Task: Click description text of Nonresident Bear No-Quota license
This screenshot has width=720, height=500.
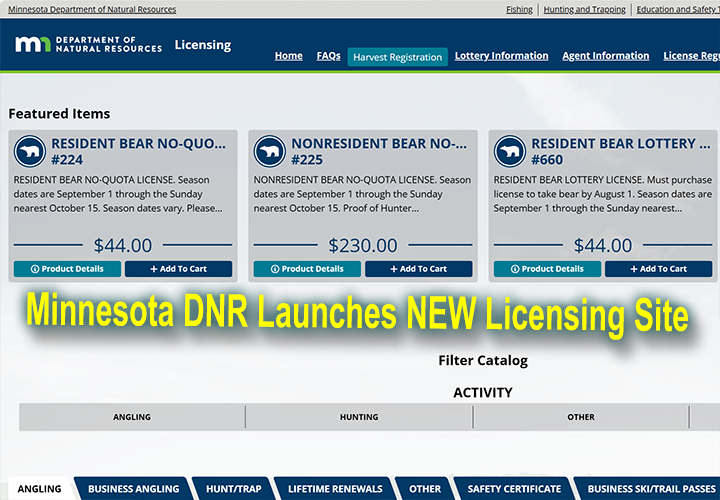Action: 362,194
